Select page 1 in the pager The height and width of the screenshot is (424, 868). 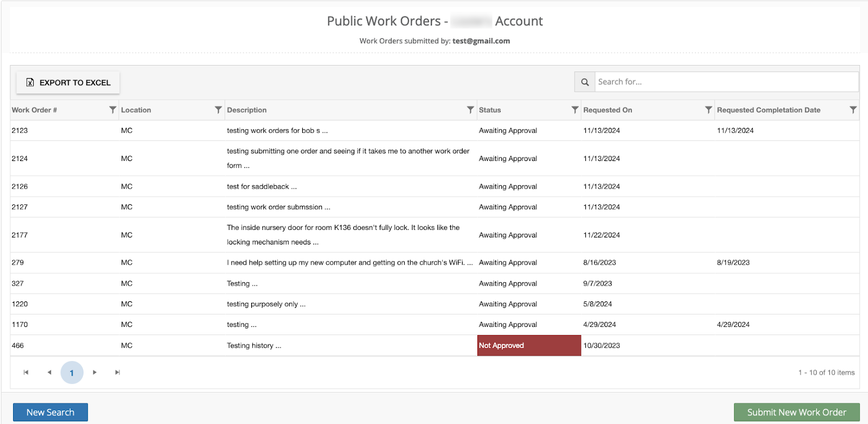coord(72,373)
